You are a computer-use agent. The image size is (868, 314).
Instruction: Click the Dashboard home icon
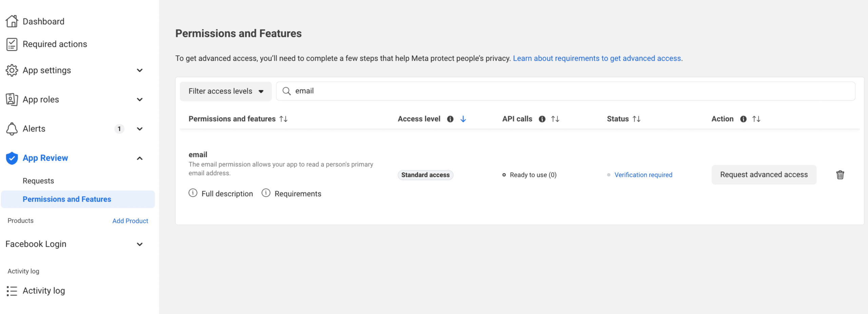(x=12, y=21)
